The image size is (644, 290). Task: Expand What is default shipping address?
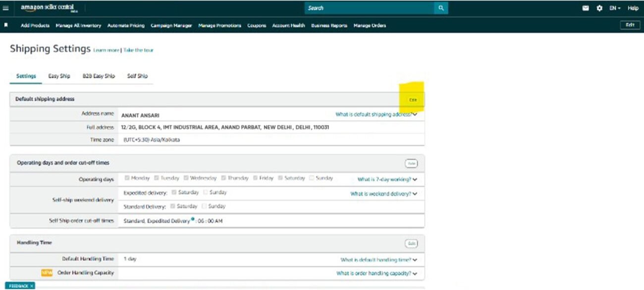pyautogui.click(x=376, y=115)
